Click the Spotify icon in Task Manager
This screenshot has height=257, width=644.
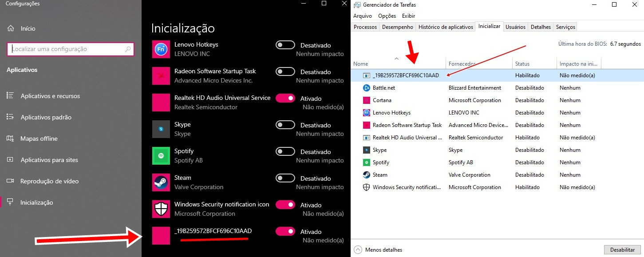367,162
